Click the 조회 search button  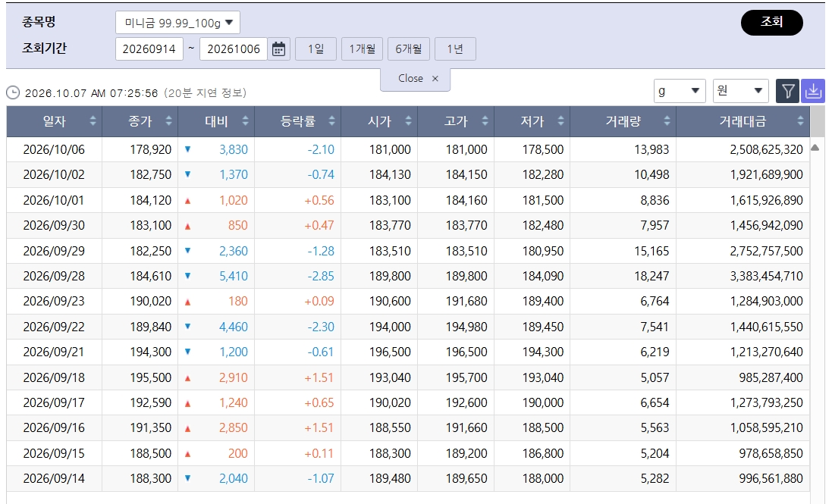[x=771, y=22]
